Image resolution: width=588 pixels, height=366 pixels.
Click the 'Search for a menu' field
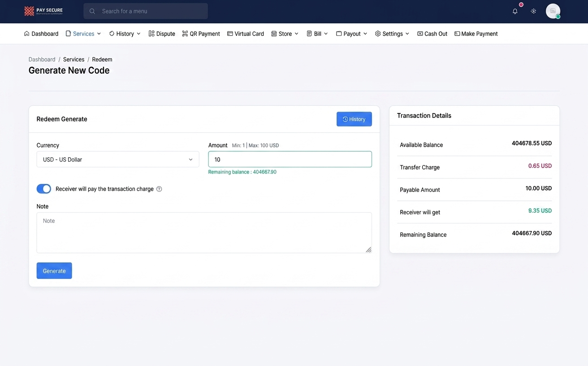[x=146, y=11]
